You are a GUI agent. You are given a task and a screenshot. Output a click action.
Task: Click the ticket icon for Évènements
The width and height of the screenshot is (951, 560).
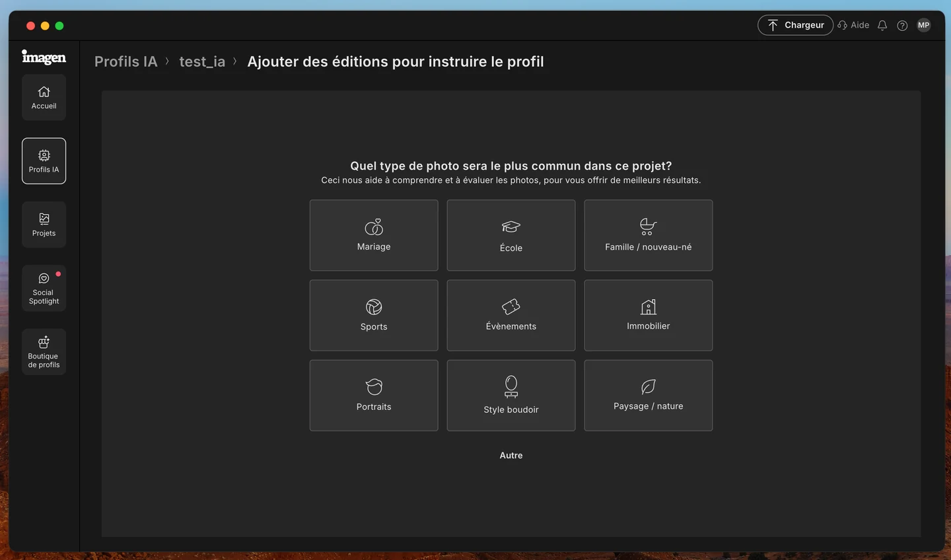[x=511, y=306]
